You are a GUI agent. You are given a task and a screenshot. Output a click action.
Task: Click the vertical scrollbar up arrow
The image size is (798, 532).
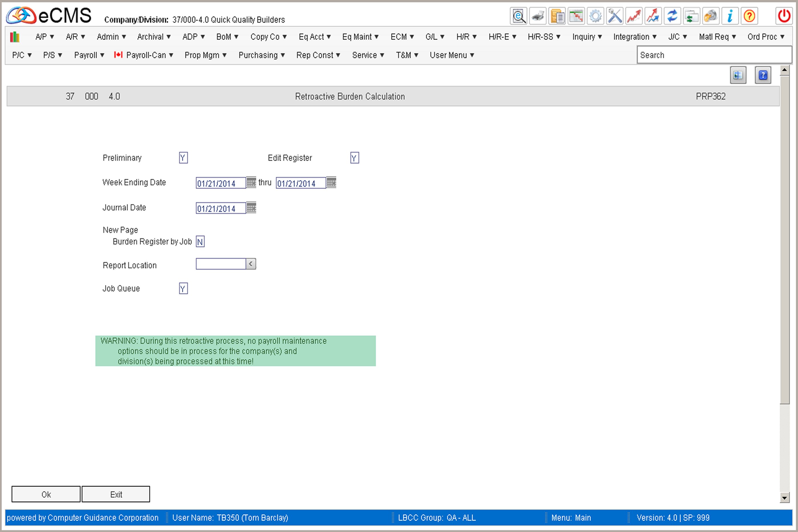click(x=784, y=70)
